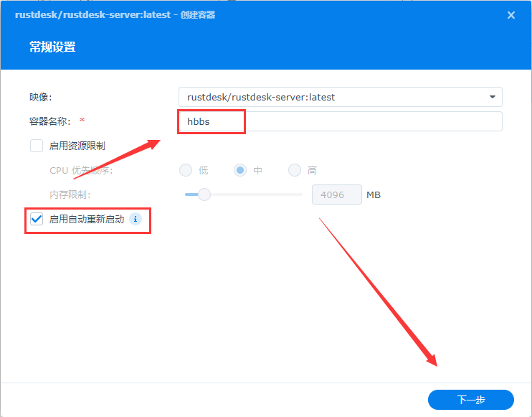Click the 容器名称 label text

tap(50, 121)
